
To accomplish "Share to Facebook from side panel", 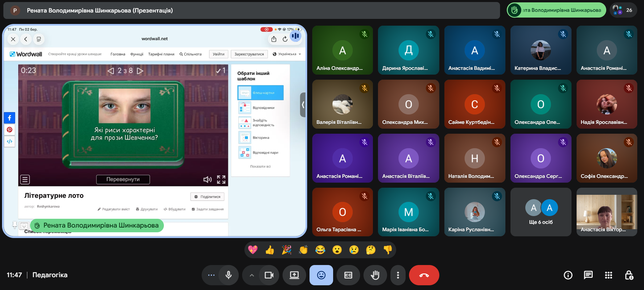I will [9, 118].
